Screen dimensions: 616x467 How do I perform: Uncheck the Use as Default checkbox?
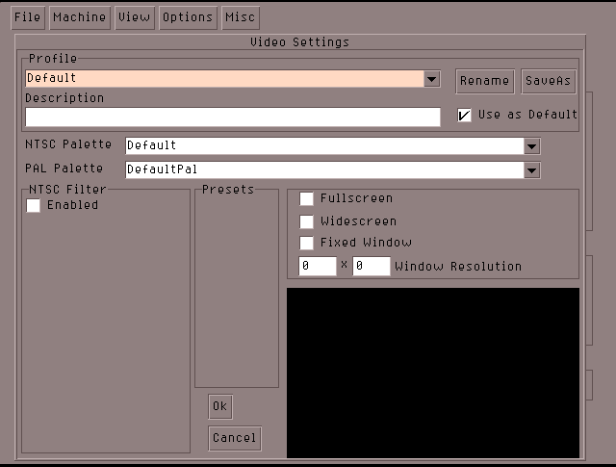[x=464, y=115]
